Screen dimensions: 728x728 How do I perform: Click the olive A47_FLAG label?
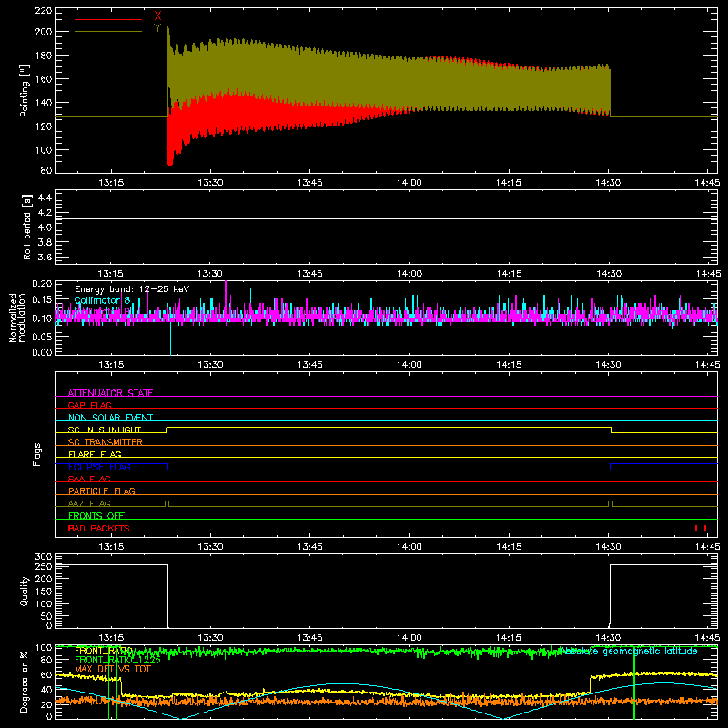[89, 503]
